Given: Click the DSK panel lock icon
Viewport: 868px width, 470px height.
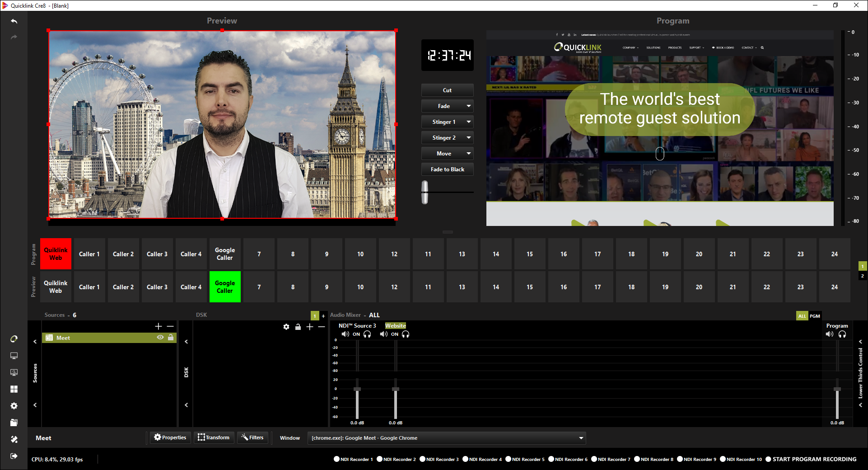Looking at the screenshot, I should pos(298,327).
